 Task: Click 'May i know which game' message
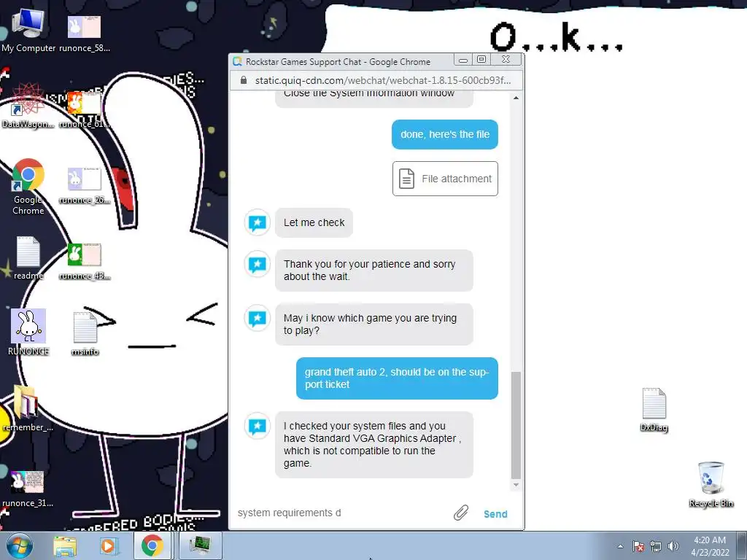coord(374,324)
